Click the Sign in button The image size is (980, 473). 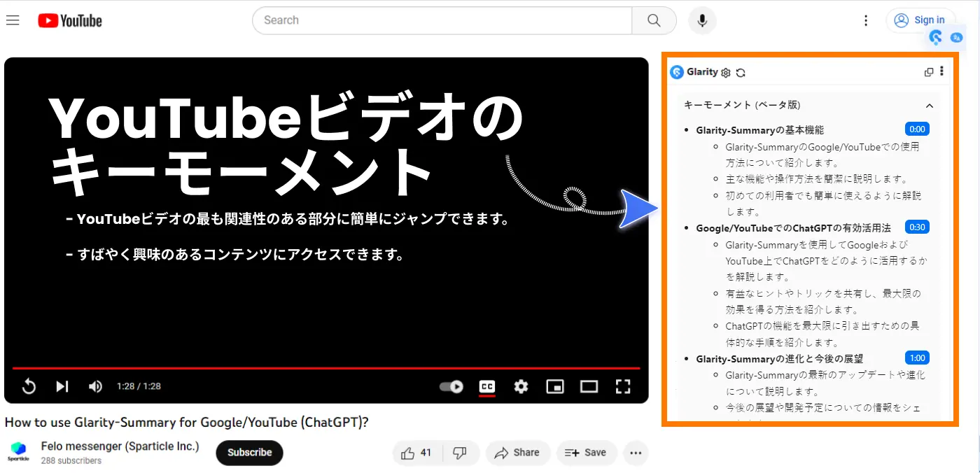[x=920, y=20]
